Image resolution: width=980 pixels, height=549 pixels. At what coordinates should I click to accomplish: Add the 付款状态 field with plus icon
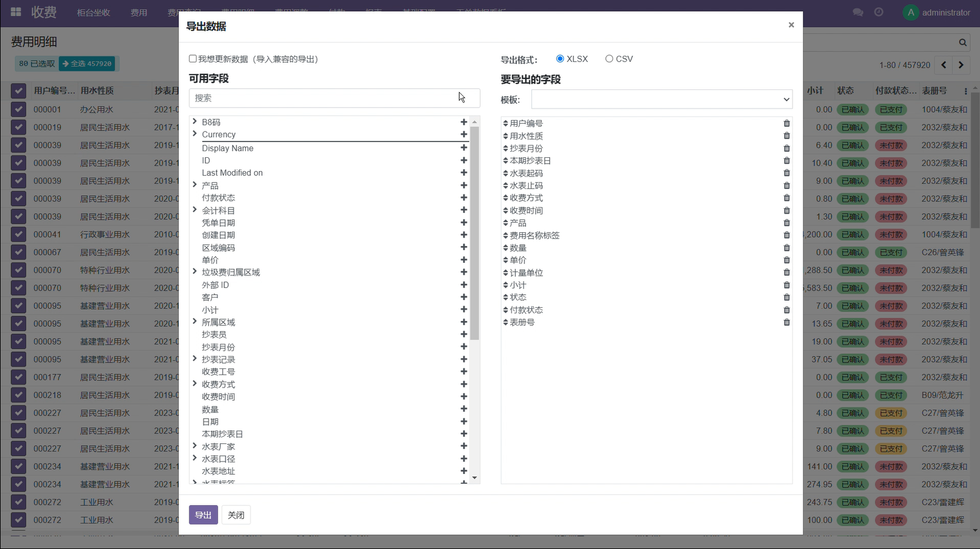[464, 197]
